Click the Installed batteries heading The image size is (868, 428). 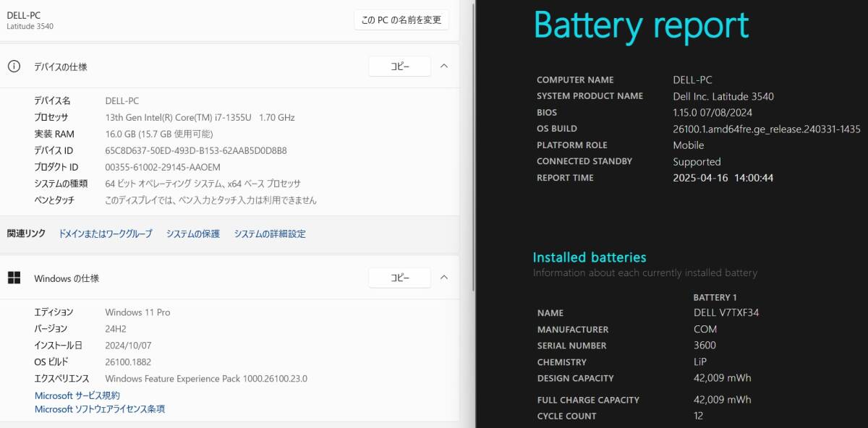pyautogui.click(x=590, y=257)
